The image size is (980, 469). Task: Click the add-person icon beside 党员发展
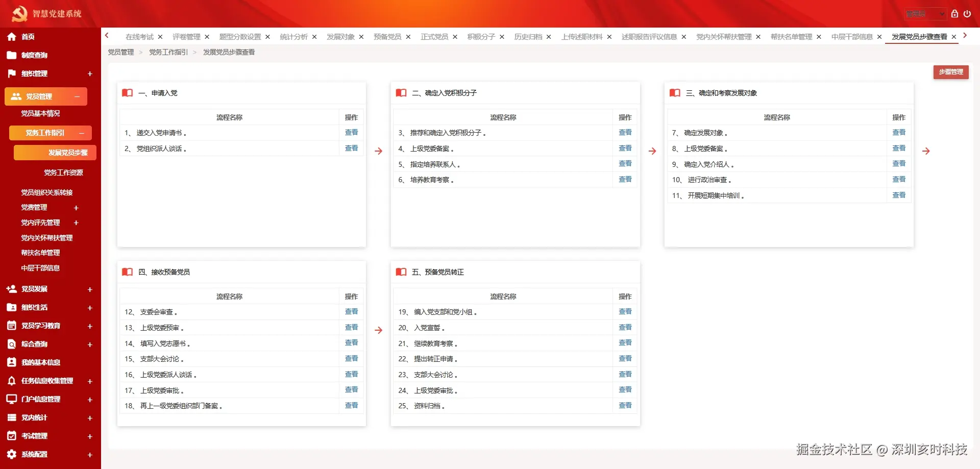(12, 289)
